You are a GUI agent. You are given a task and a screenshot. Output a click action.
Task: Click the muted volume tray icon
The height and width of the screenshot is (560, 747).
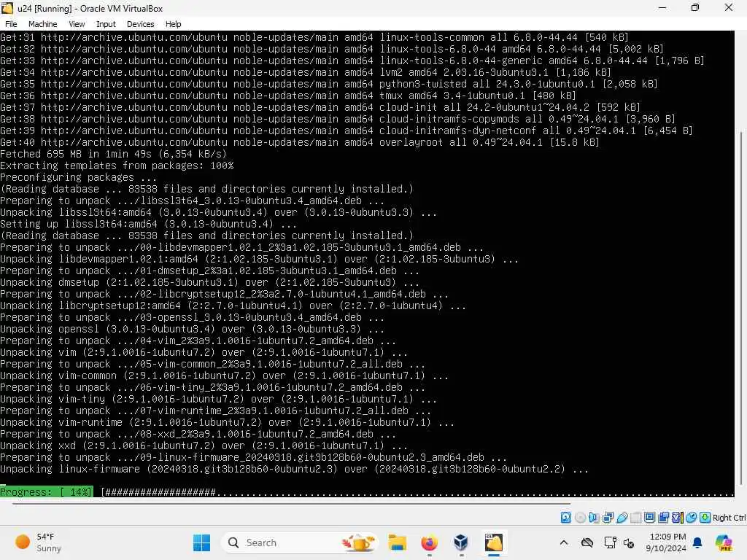[629, 542]
